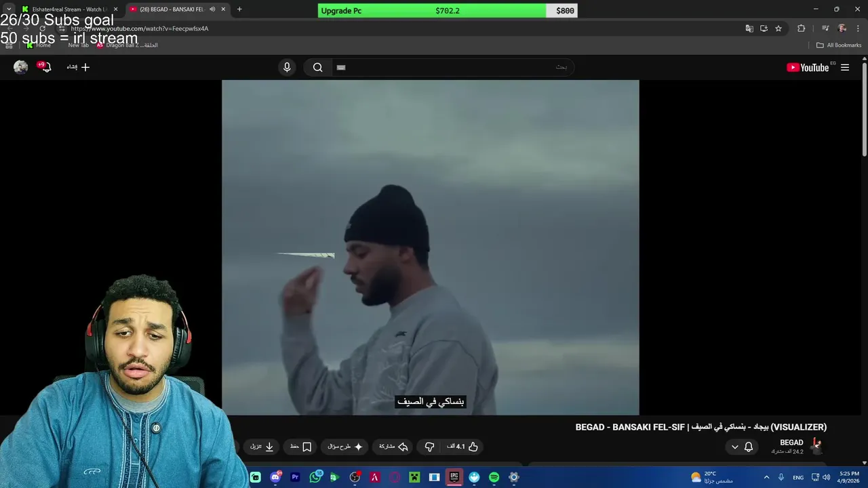Open Premiere Pro from the taskbar

295,477
